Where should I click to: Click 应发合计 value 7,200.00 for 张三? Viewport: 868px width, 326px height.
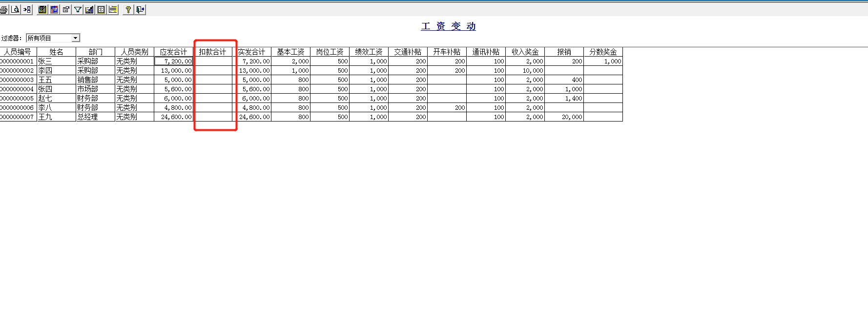click(173, 61)
